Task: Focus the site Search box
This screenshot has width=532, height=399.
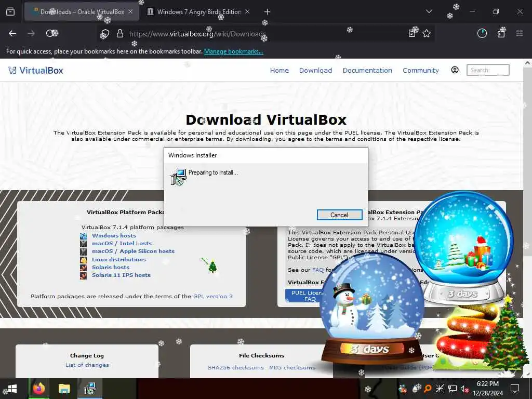Action: click(488, 70)
